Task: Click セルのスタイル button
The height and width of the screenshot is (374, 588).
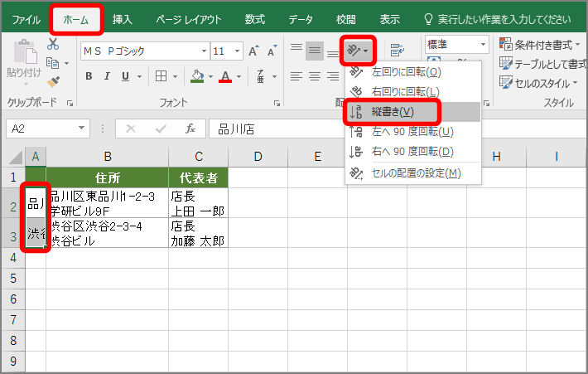Action: 538,83
